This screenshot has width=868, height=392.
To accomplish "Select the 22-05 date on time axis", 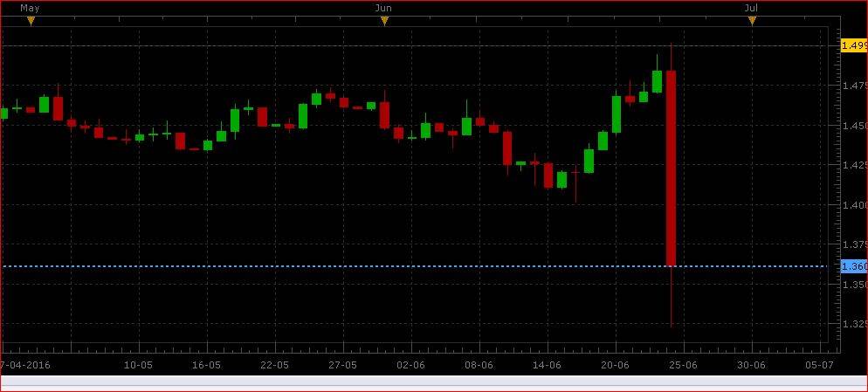I will pos(275,365).
